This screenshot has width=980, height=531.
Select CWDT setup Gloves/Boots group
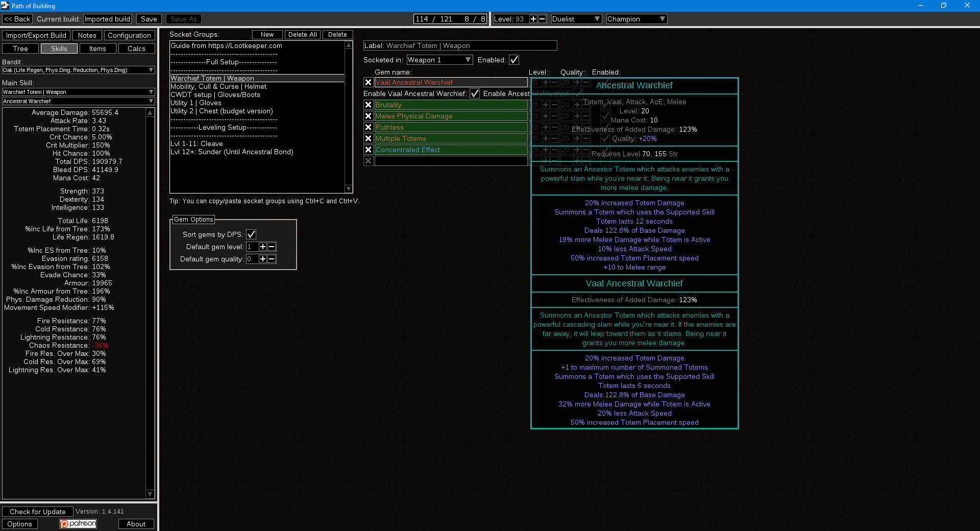(257, 94)
